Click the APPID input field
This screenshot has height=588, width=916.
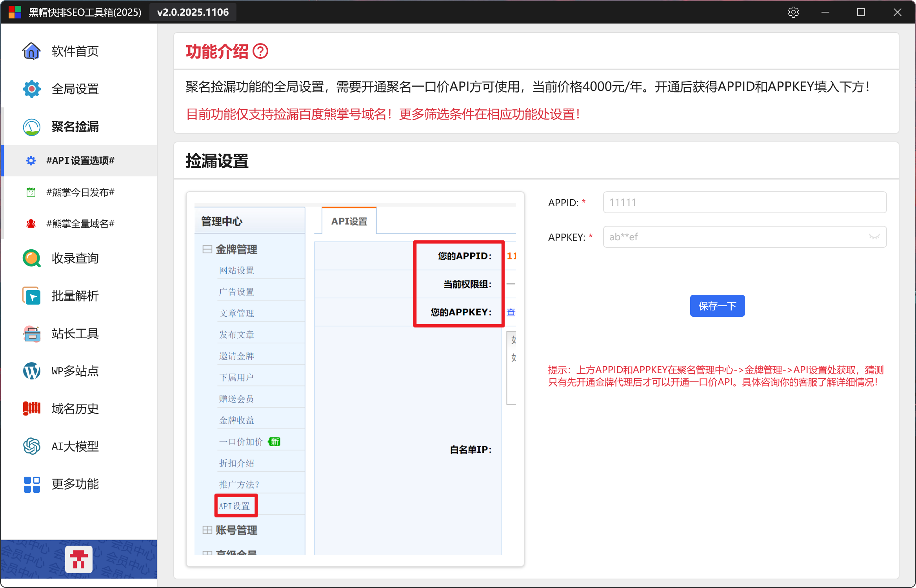(x=744, y=202)
